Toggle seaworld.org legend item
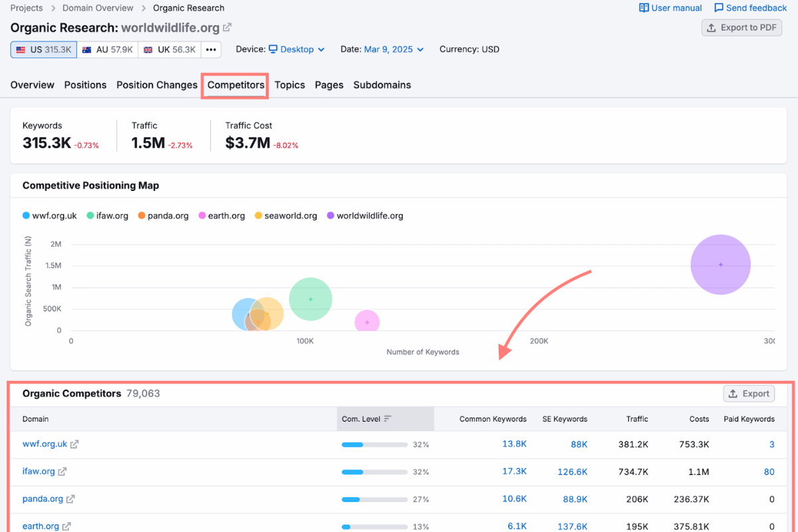 point(286,215)
